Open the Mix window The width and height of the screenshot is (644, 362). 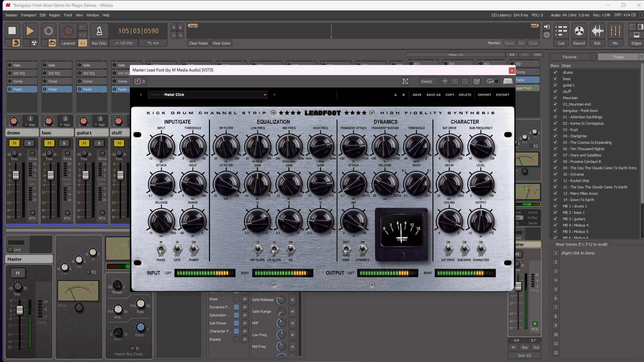coord(615,35)
